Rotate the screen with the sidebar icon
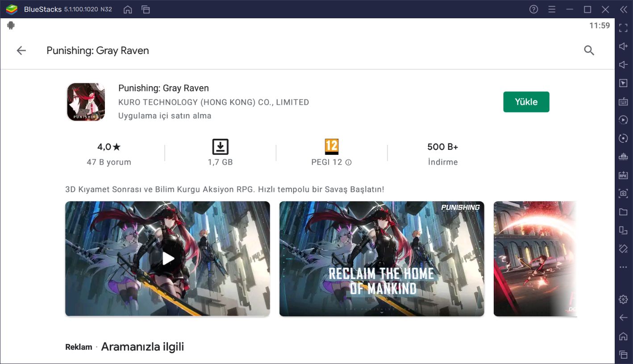The image size is (633, 364). point(623,230)
